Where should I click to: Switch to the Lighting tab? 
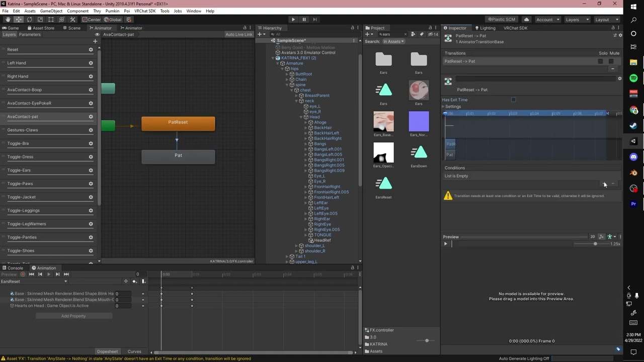tap(485, 28)
